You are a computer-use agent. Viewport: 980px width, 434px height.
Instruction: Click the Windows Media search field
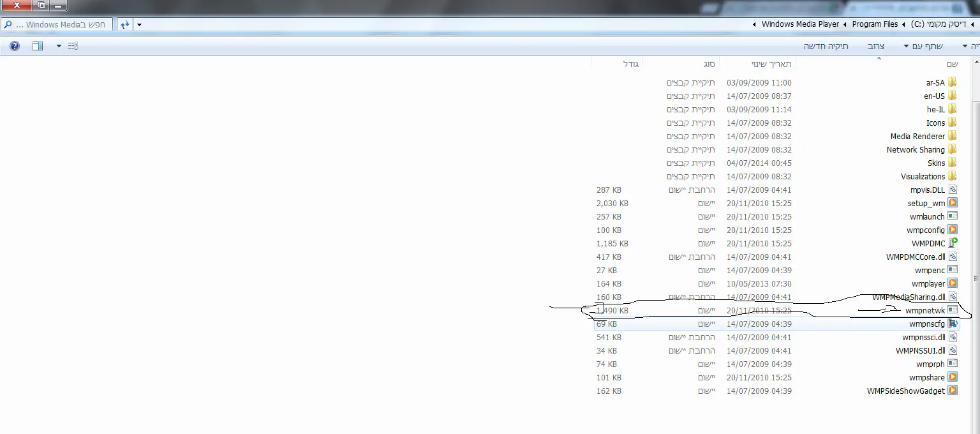pyautogui.click(x=61, y=24)
